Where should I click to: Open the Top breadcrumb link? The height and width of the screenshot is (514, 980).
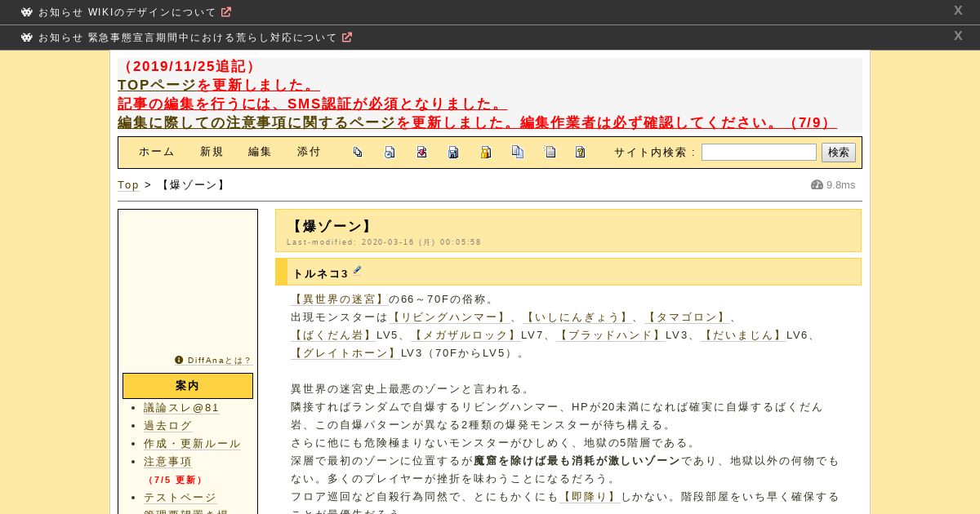(x=128, y=185)
